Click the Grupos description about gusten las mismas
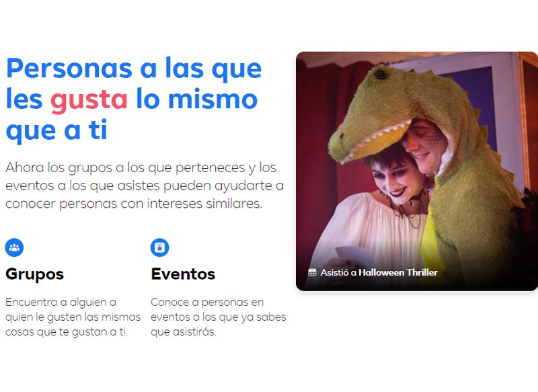The width and height of the screenshot is (538, 392). [73, 317]
